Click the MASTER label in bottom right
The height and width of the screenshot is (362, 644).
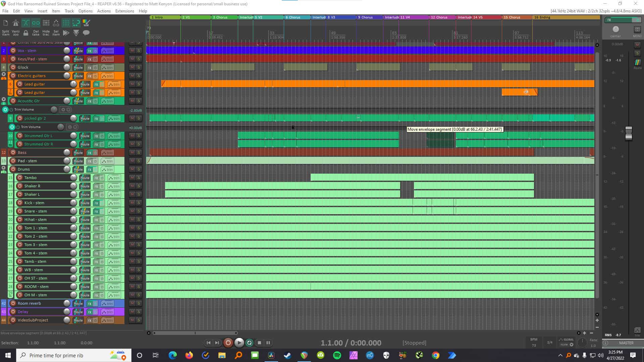[627, 342]
